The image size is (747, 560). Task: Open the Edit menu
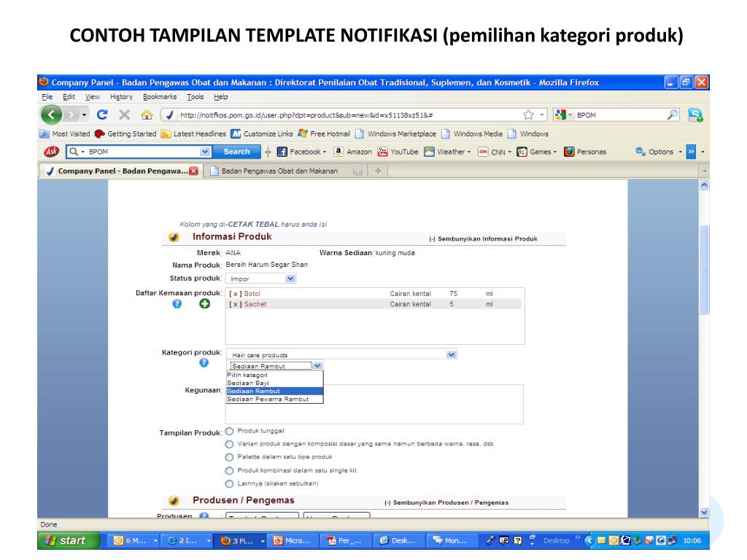point(69,97)
